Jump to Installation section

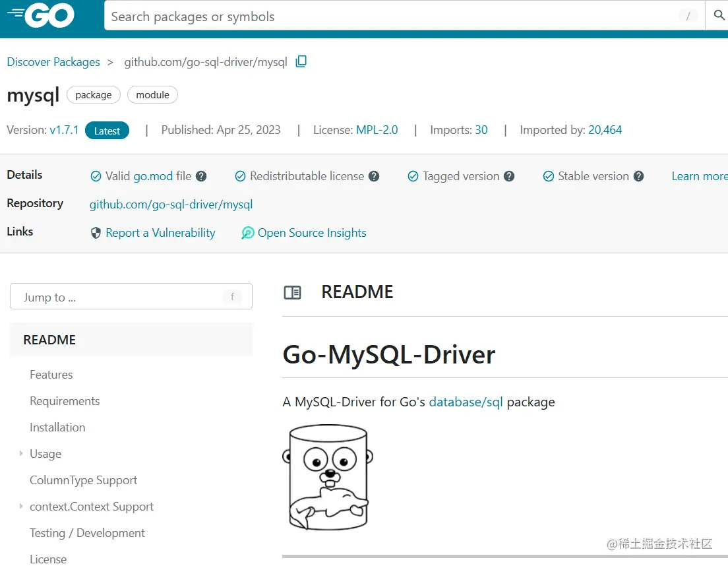click(x=57, y=427)
